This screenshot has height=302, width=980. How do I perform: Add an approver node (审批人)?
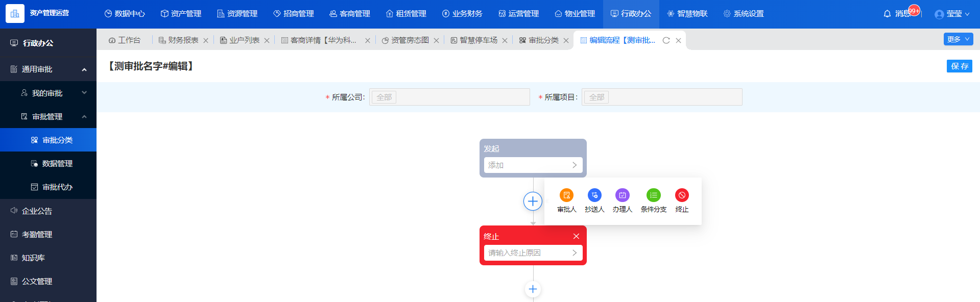(566, 201)
